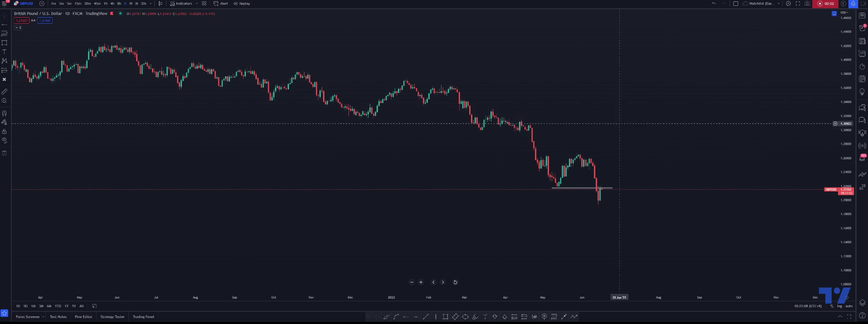Expand the Watchlist layout dropdown
The image size is (868, 324).
coord(779,4)
